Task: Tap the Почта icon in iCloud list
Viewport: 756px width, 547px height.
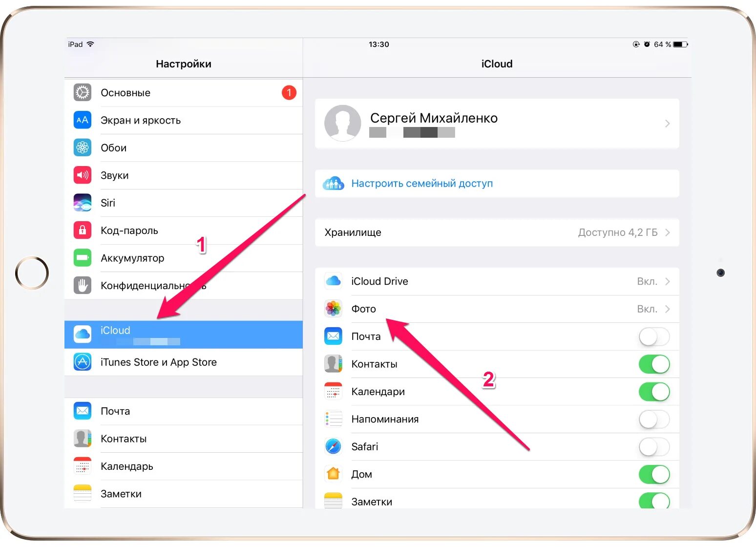Action: click(333, 336)
